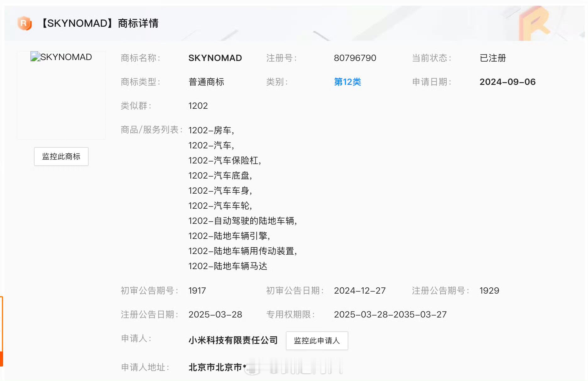Click preliminary announcement issue 1917
Image resolution: width=588 pixels, height=381 pixels.
click(197, 291)
